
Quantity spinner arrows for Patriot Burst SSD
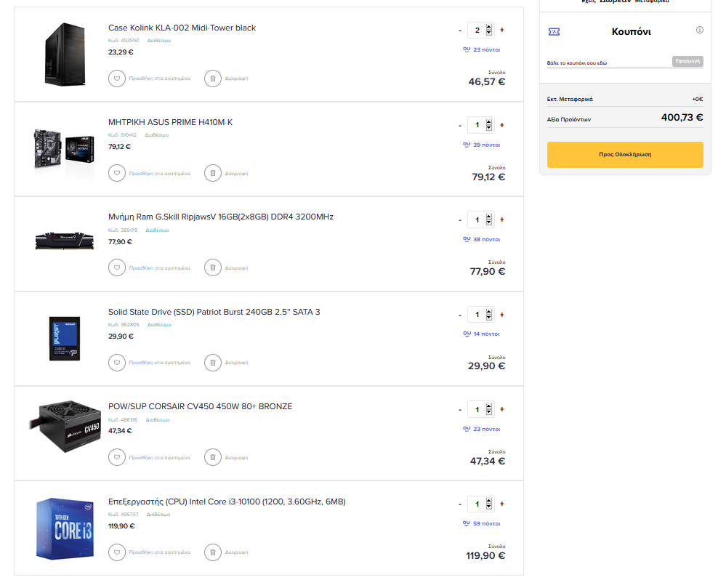coord(489,315)
